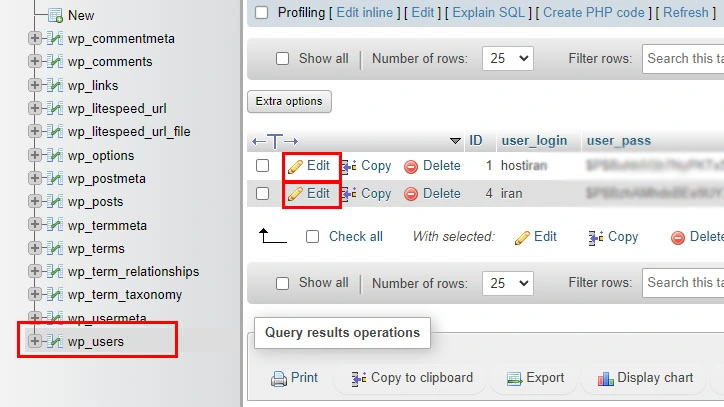The height and width of the screenshot is (407, 724).
Task: Sort by user_pass column header
Action: (619, 140)
